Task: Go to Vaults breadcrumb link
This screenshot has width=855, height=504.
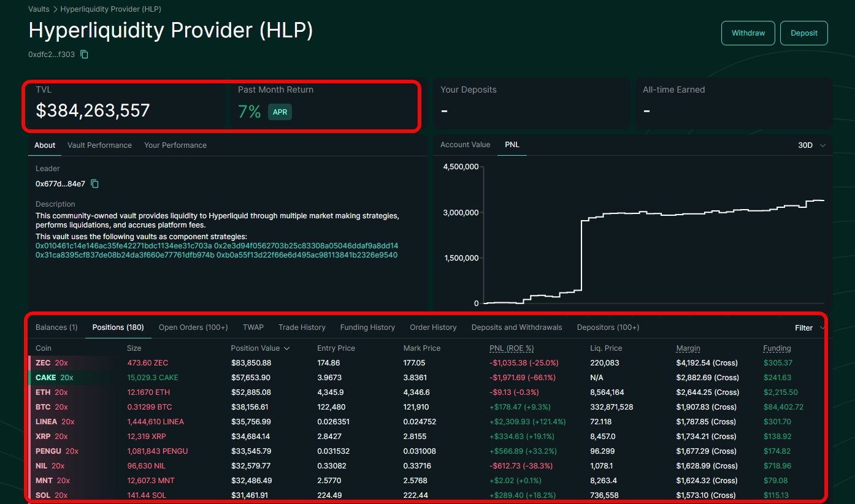Action: point(39,9)
